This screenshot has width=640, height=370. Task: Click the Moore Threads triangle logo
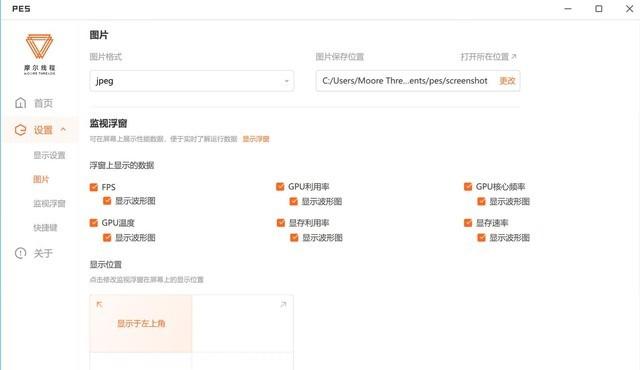[x=39, y=46]
